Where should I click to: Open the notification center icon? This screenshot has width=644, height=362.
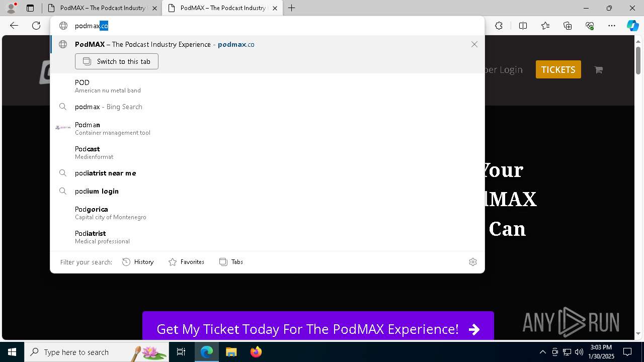click(x=627, y=352)
